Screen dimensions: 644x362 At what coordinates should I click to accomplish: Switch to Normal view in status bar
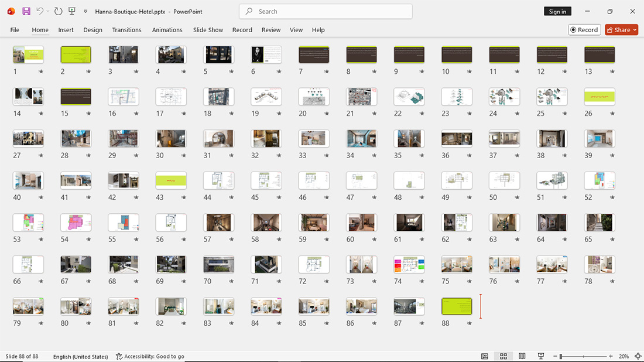485,356
